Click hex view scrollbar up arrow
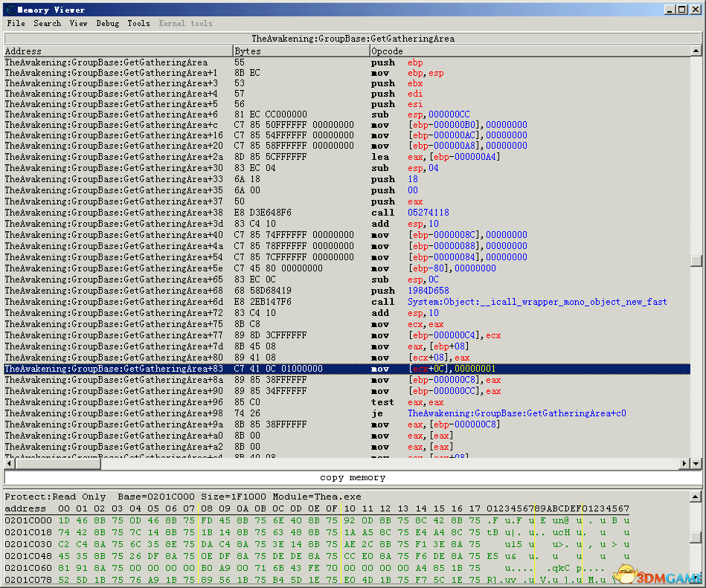 coord(696,497)
